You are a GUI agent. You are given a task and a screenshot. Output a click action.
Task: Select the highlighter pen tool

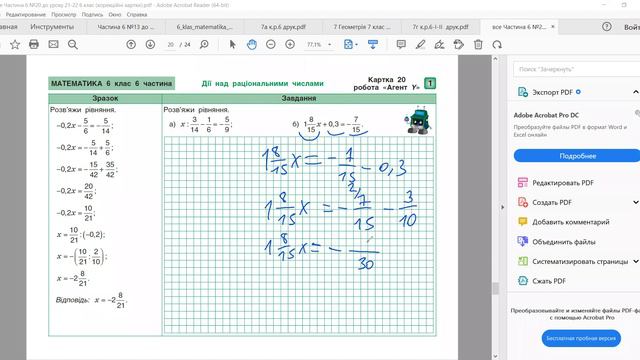[x=420, y=44]
